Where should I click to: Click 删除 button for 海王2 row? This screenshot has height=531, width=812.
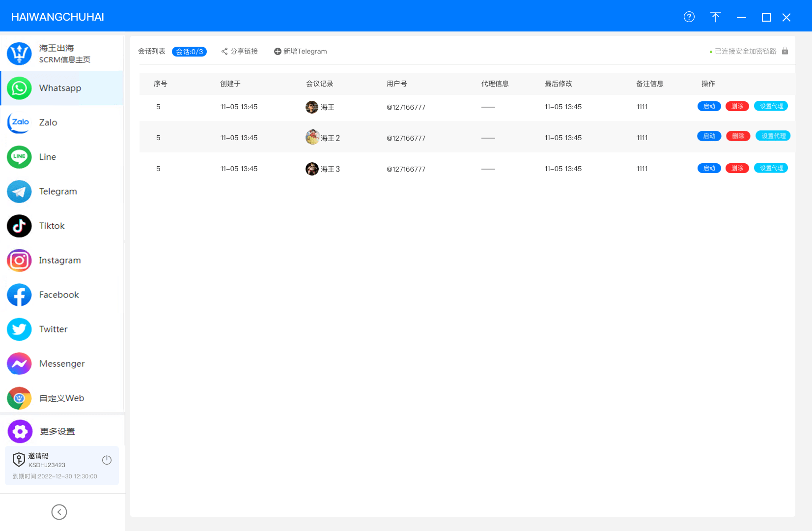pos(738,136)
